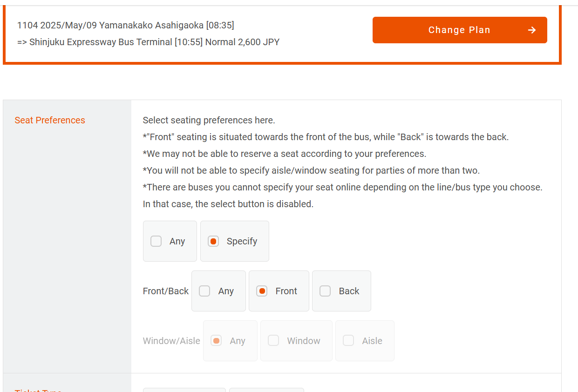Click the arrow icon on Change Plan
Image resolution: width=578 pixels, height=392 pixels.
tap(532, 30)
